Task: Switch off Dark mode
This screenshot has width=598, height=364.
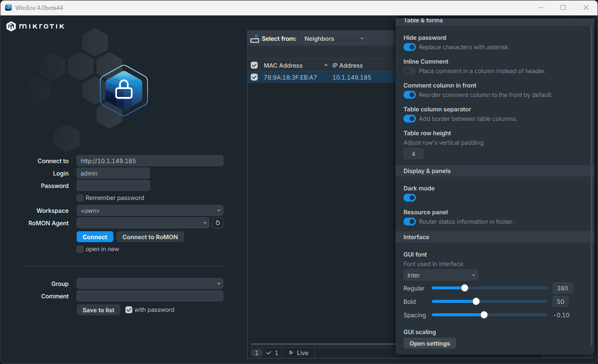Action: [409, 198]
